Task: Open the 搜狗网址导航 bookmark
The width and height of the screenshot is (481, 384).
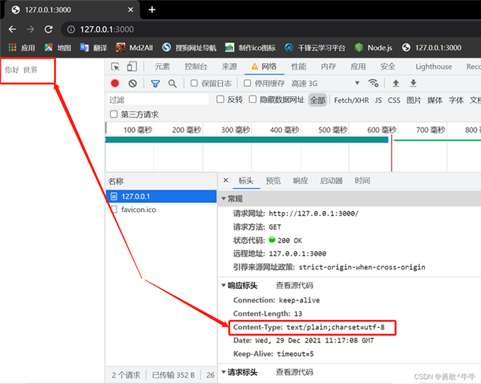Action: click(x=189, y=48)
